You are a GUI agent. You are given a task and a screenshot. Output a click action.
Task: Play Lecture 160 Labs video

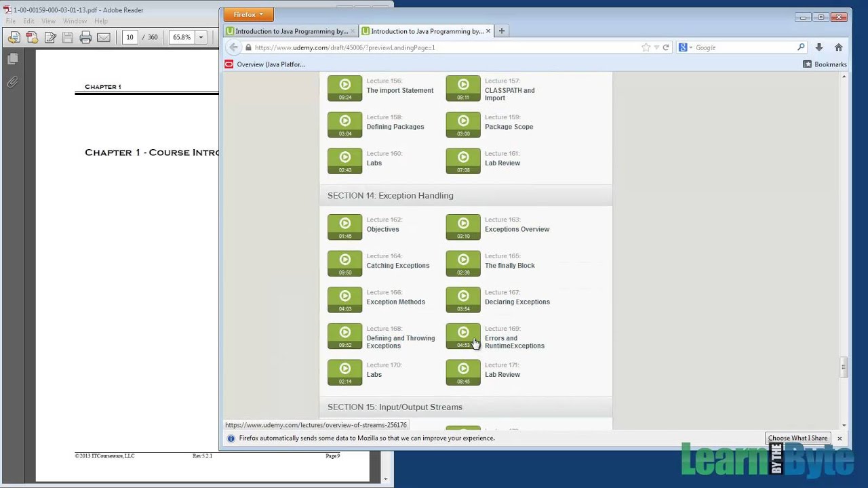tap(345, 161)
